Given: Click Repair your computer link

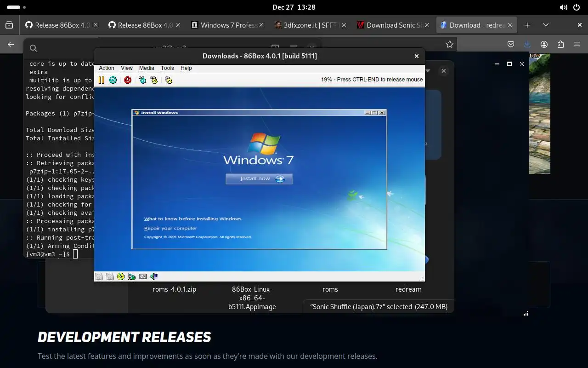Looking at the screenshot, I should 170,228.
